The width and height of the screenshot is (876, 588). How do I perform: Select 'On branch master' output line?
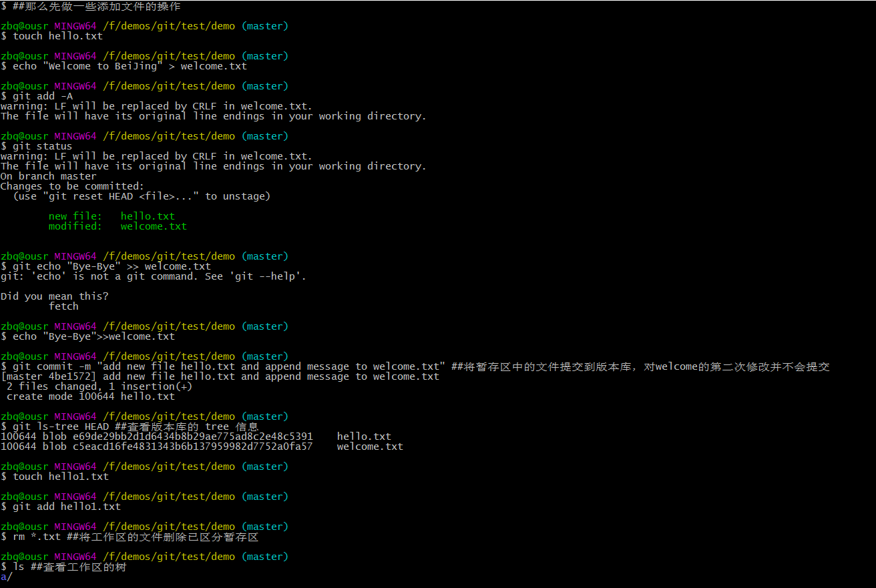[49, 176]
